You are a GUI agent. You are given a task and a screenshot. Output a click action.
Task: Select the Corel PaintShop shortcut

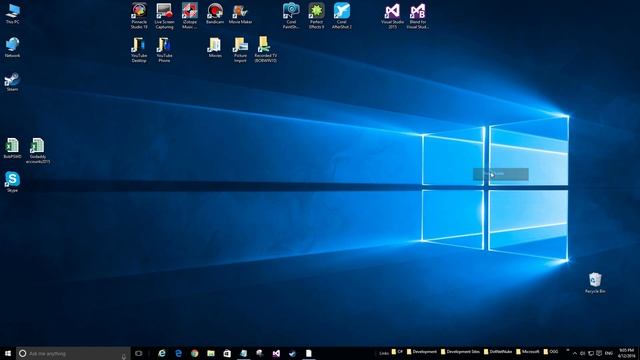(291, 16)
